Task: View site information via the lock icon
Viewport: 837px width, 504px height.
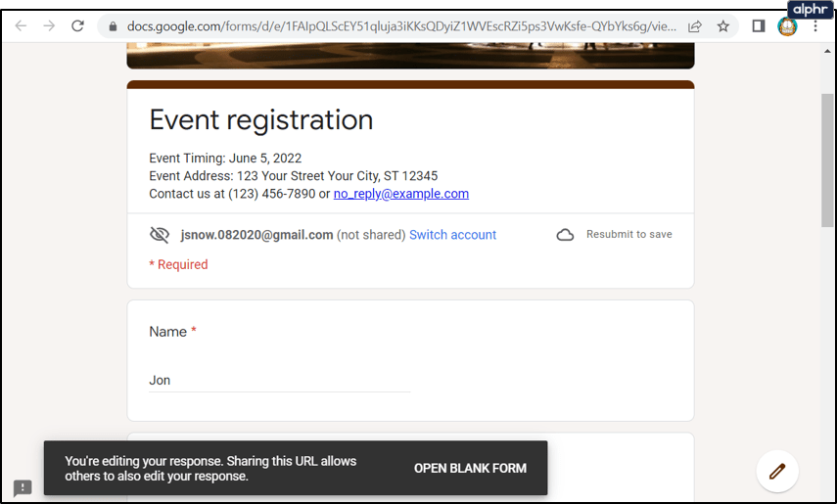Action: [x=113, y=26]
